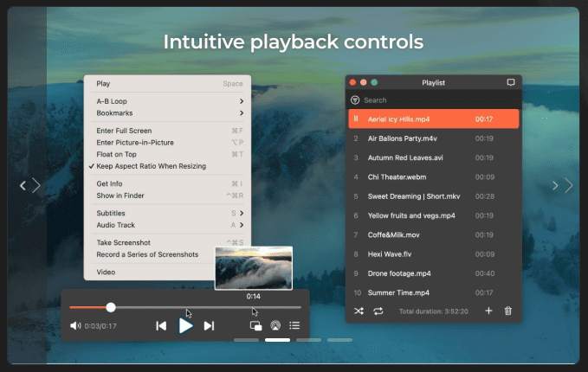
Task: Jump to the third carousel slide indicator
Action: (308, 340)
